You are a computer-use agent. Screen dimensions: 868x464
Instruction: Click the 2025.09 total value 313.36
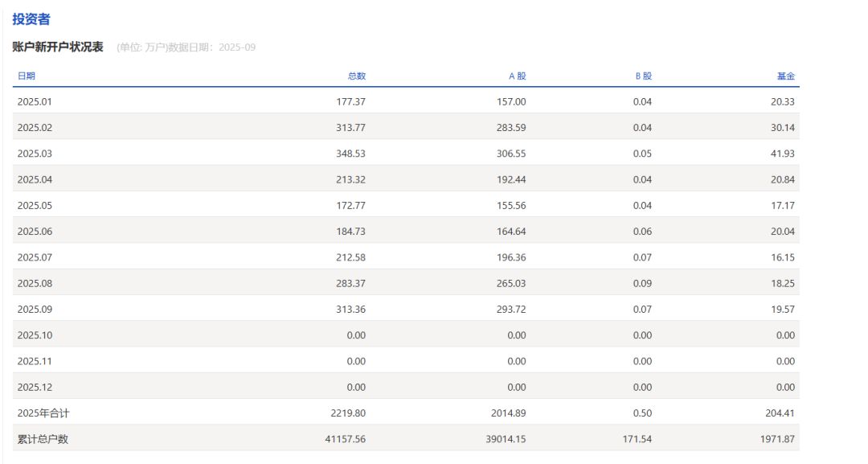pos(350,309)
